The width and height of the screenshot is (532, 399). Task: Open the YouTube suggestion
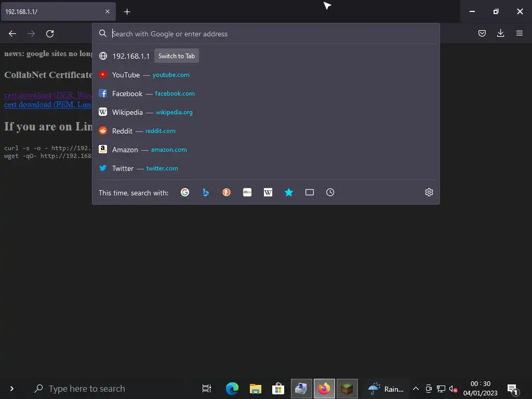[x=265, y=75]
